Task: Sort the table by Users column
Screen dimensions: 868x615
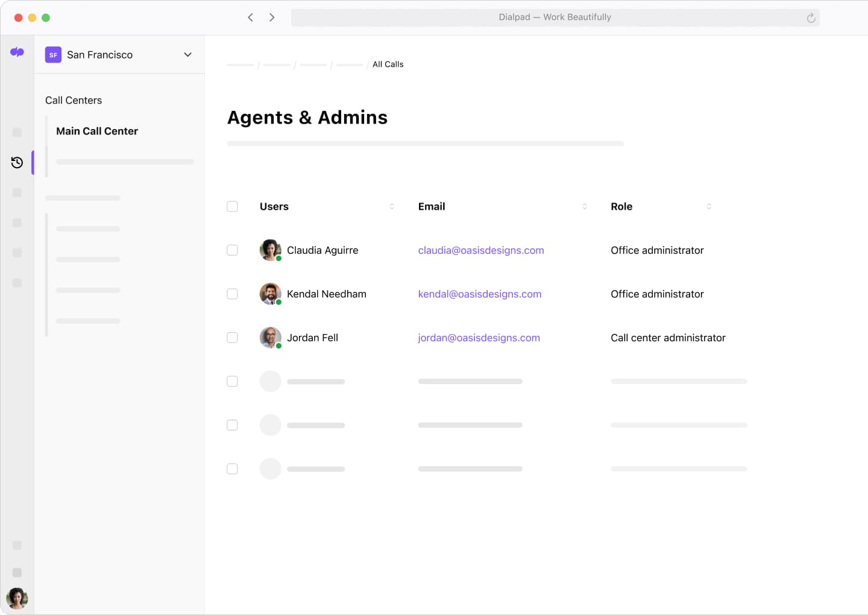Action: point(392,206)
